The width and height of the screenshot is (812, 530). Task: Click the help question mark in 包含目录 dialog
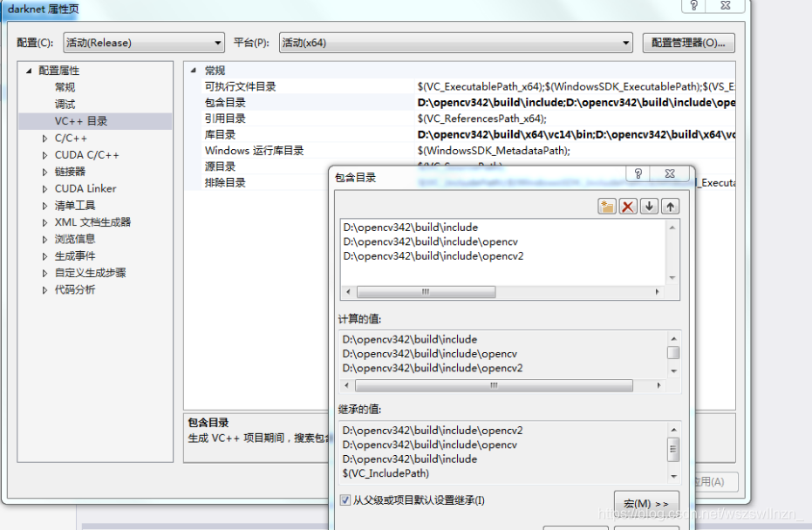pos(638,173)
